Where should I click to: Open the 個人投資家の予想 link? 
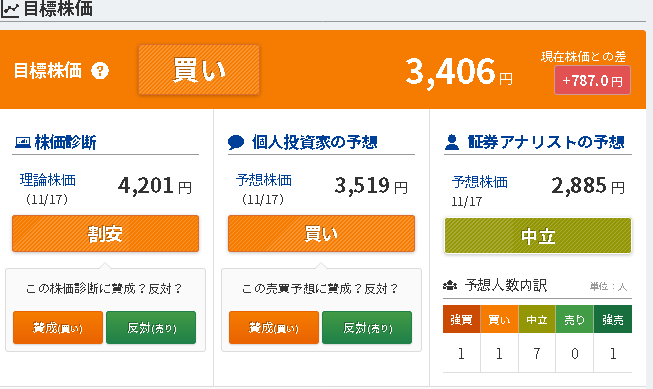tap(314, 142)
